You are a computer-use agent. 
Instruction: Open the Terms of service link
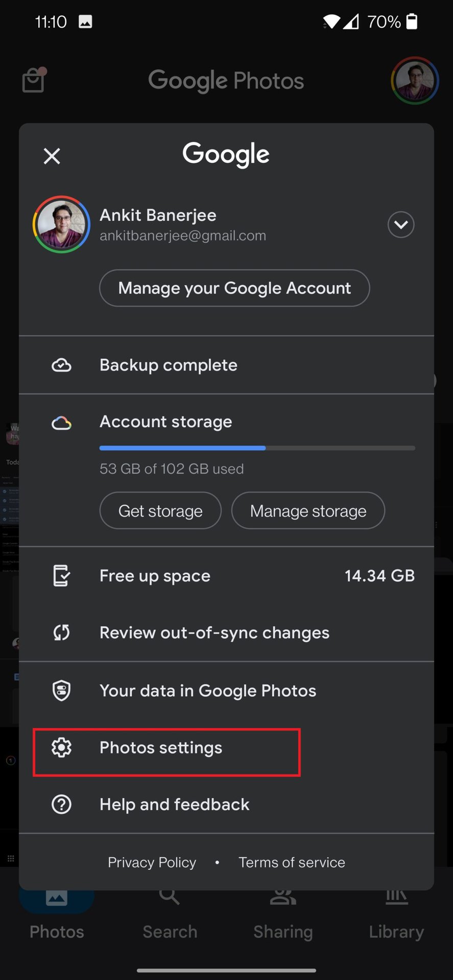[292, 862]
